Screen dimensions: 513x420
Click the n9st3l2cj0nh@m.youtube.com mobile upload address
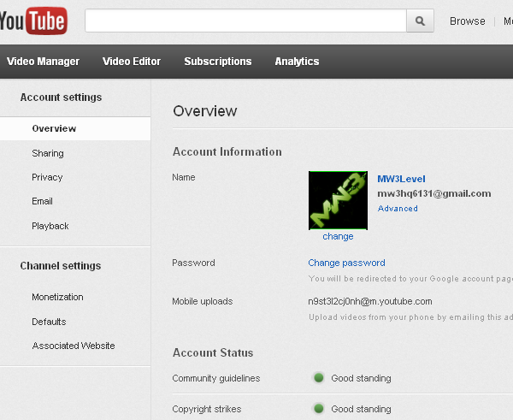(x=370, y=301)
